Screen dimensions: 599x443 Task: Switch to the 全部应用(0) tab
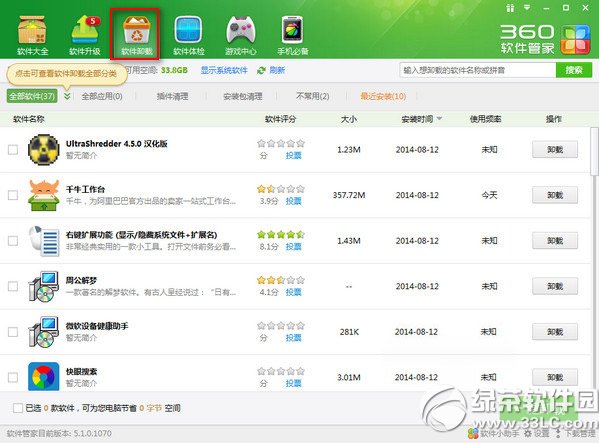tap(102, 96)
